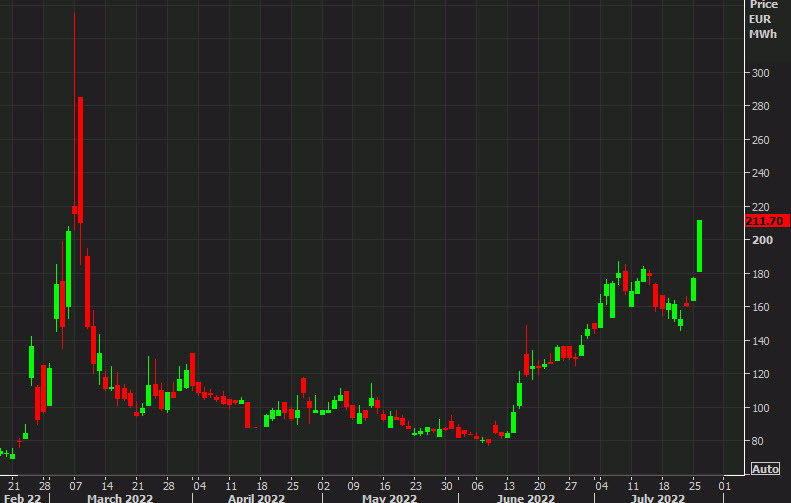Pick the 160 level on price axis
Screen dimensions: 791x503
[760, 308]
